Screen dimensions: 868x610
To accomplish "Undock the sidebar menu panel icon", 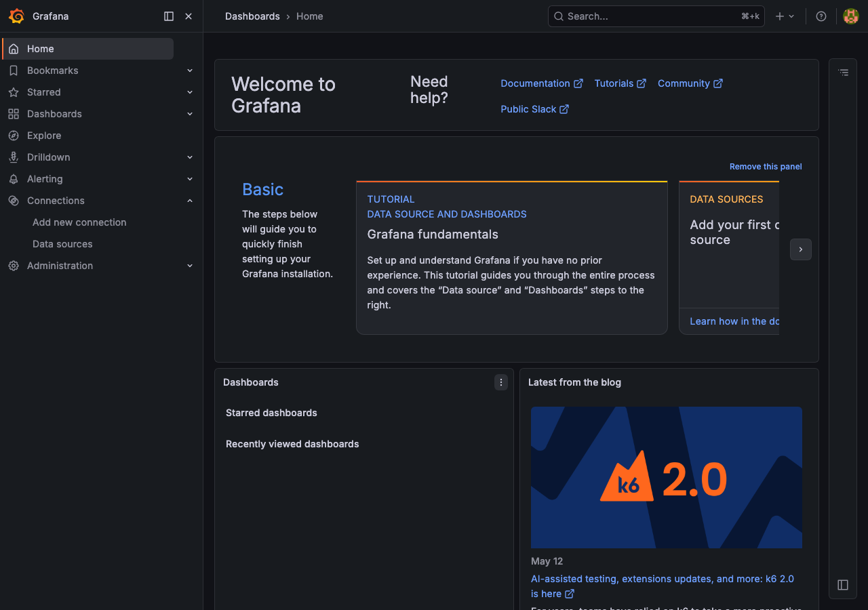I will click(169, 16).
